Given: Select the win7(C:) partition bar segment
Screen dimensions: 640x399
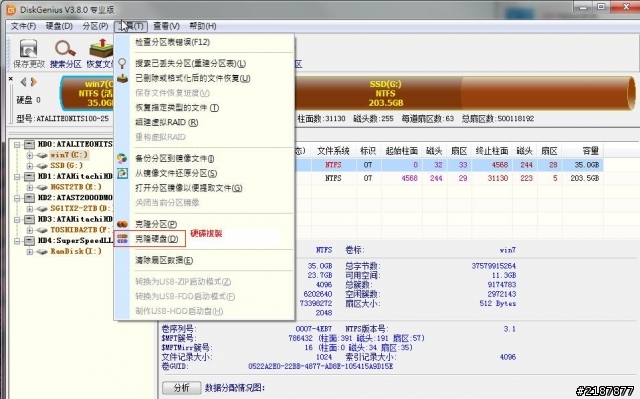Looking at the screenshot, I should (x=87, y=93).
